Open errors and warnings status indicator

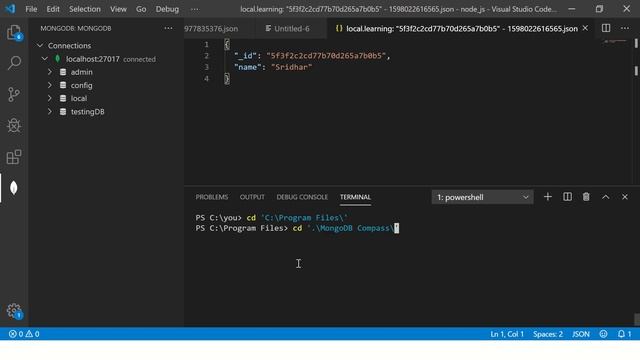coord(24,334)
